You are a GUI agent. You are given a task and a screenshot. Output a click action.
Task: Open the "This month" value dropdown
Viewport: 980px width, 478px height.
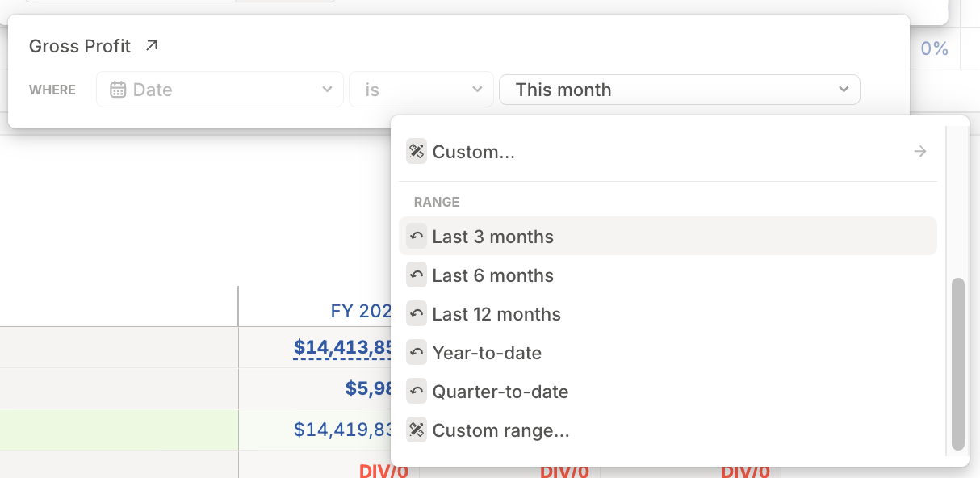pyautogui.click(x=680, y=90)
